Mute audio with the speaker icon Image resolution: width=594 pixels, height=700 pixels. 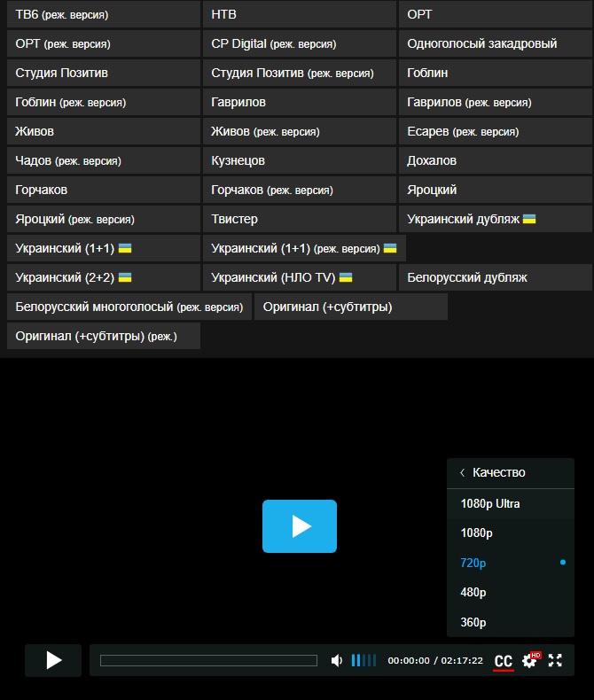(x=336, y=660)
